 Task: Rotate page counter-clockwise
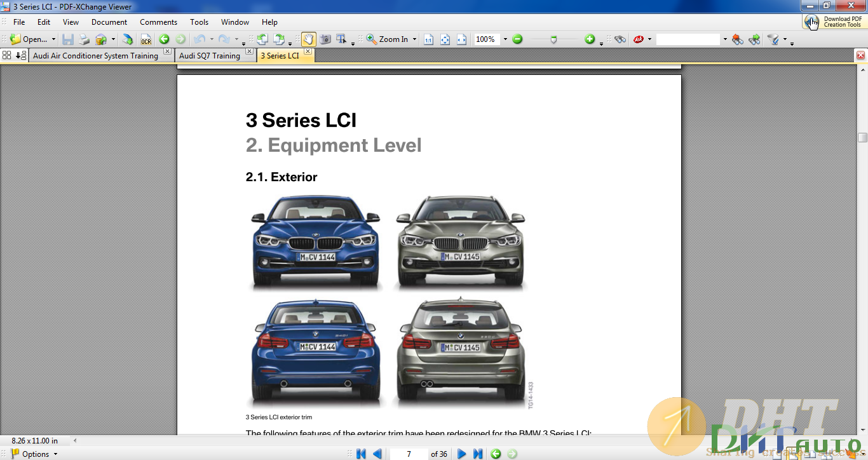(262, 39)
